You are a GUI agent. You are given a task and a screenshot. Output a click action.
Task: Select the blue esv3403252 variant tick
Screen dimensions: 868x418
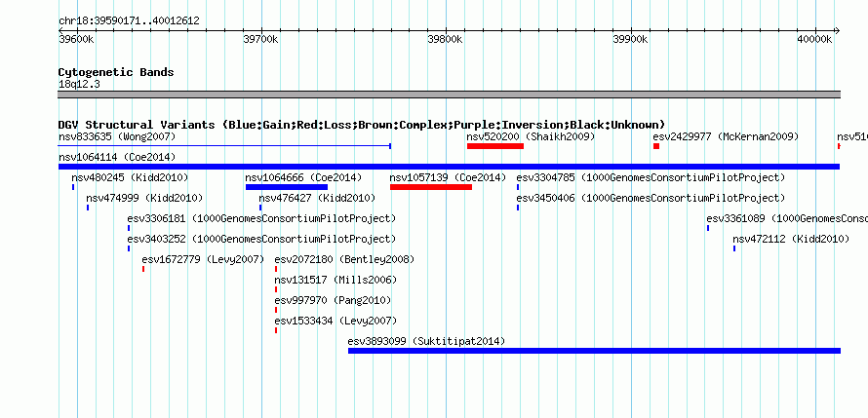point(129,248)
